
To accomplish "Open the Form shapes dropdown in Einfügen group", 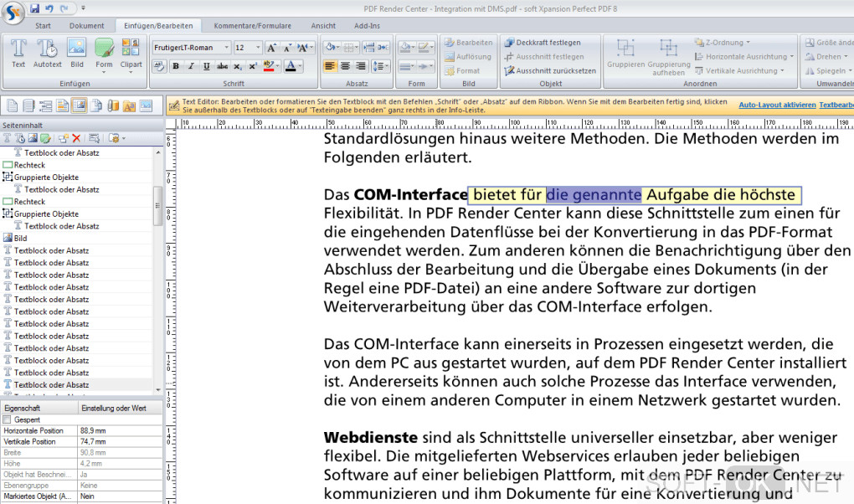I will (104, 55).
